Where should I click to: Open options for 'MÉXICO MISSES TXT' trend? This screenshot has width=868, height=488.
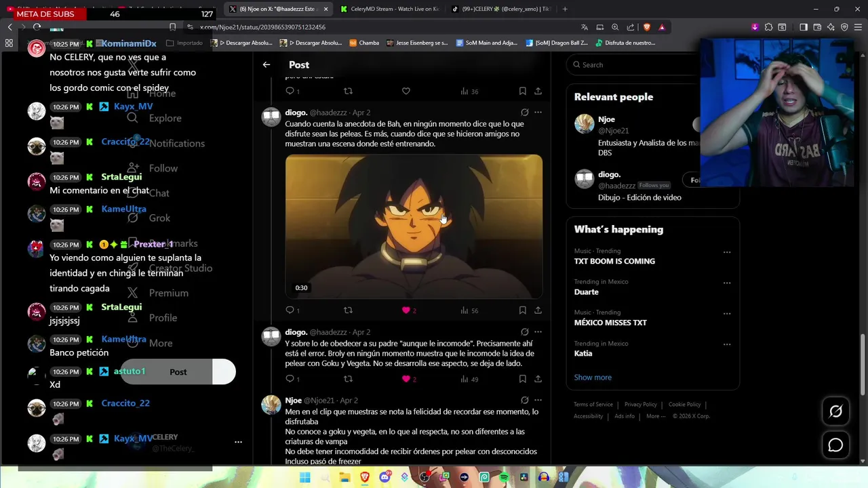pyautogui.click(x=727, y=314)
